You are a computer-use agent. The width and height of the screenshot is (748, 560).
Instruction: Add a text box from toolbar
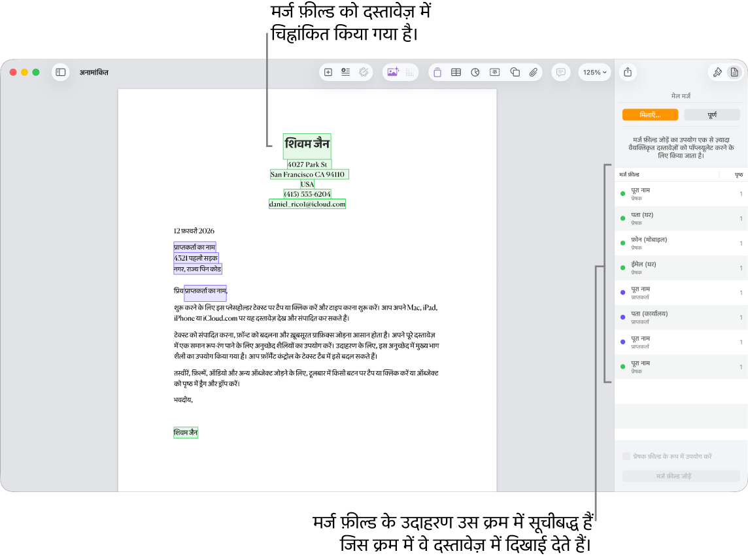[x=495, y=73]
